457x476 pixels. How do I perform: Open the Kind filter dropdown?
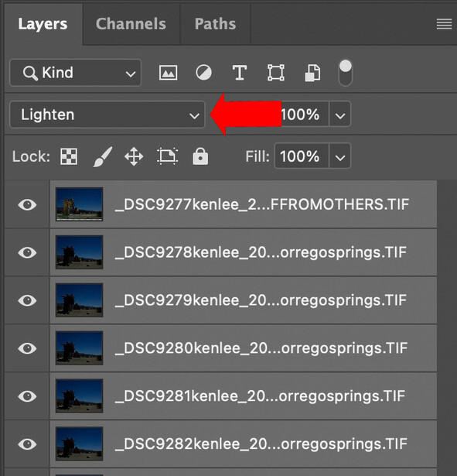point(76,73)
